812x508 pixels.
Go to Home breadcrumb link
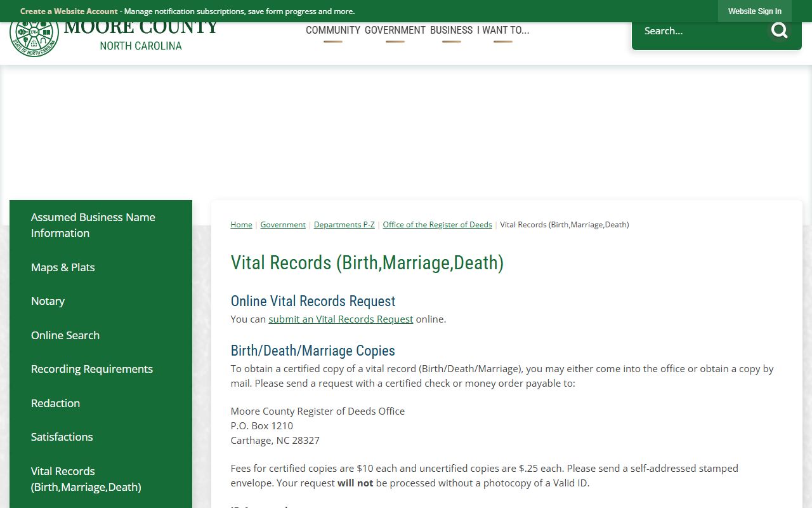tap(241, 225)
